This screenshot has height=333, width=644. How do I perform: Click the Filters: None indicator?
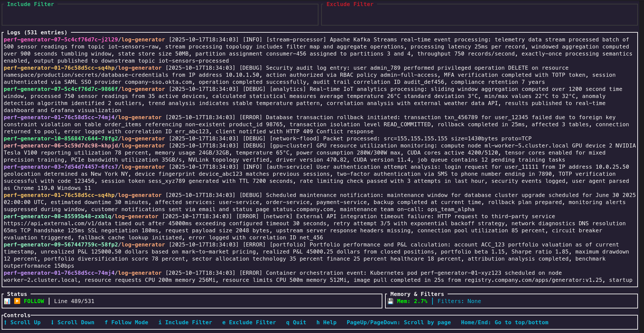[459, 301]
